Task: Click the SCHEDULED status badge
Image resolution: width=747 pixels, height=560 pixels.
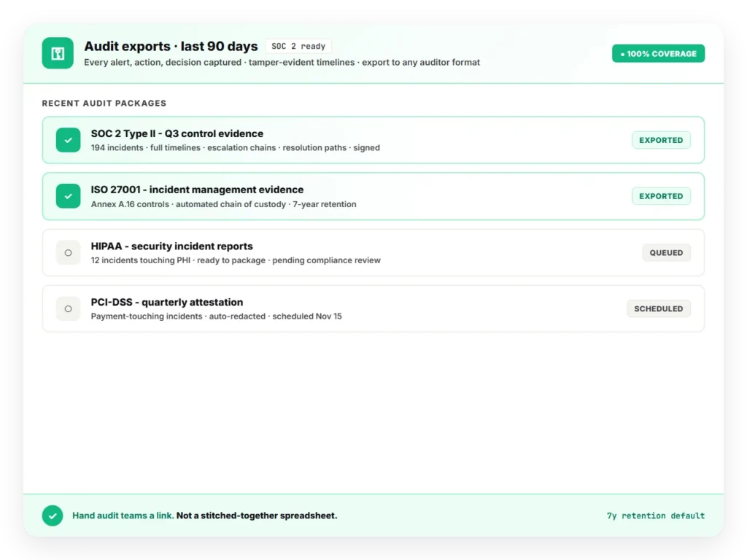Action: click(x=659, y=308)
